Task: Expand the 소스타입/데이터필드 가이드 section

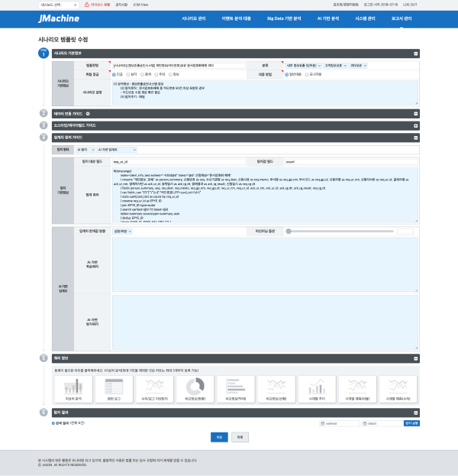Action: (x=415, y=125)
